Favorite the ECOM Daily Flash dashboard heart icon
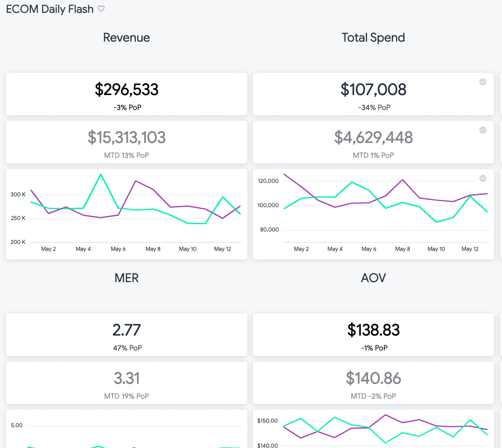The width and height of the screenshot is (502, 448). (101, 9)
